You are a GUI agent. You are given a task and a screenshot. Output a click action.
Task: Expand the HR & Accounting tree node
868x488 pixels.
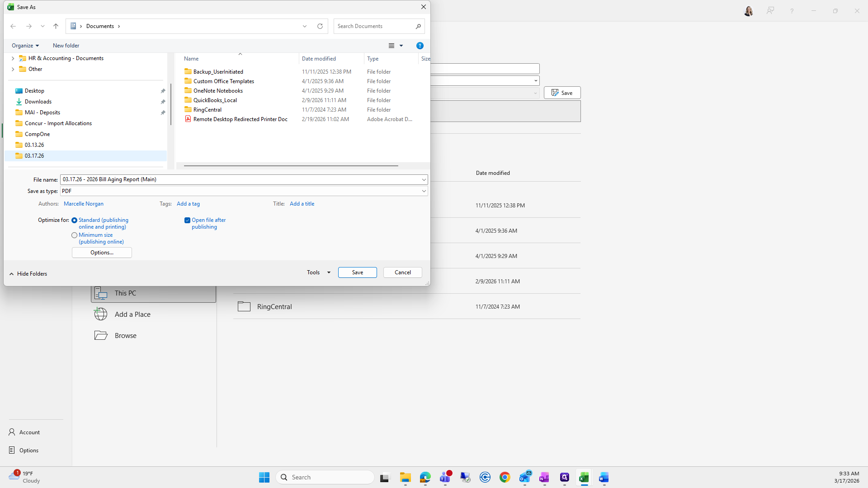(x=13, y=58)
